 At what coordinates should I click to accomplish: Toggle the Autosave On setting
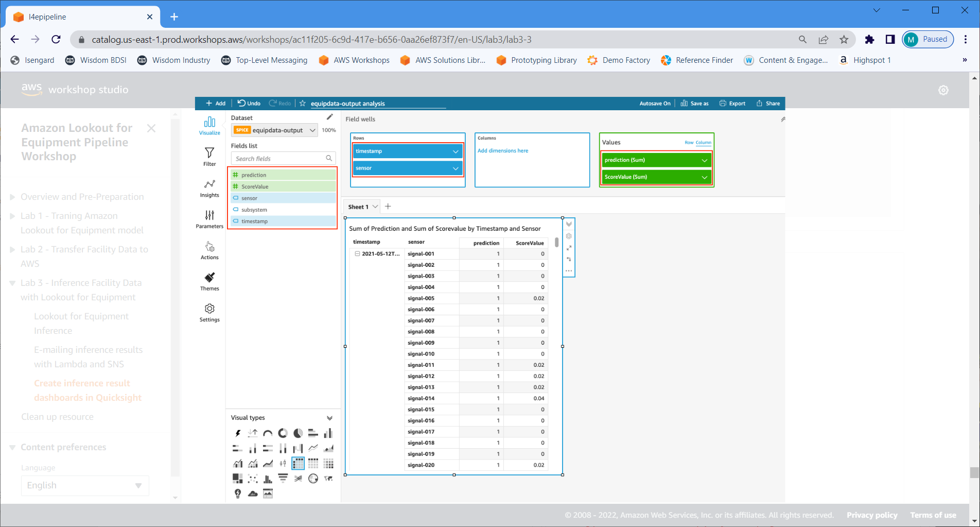point(655,104)
